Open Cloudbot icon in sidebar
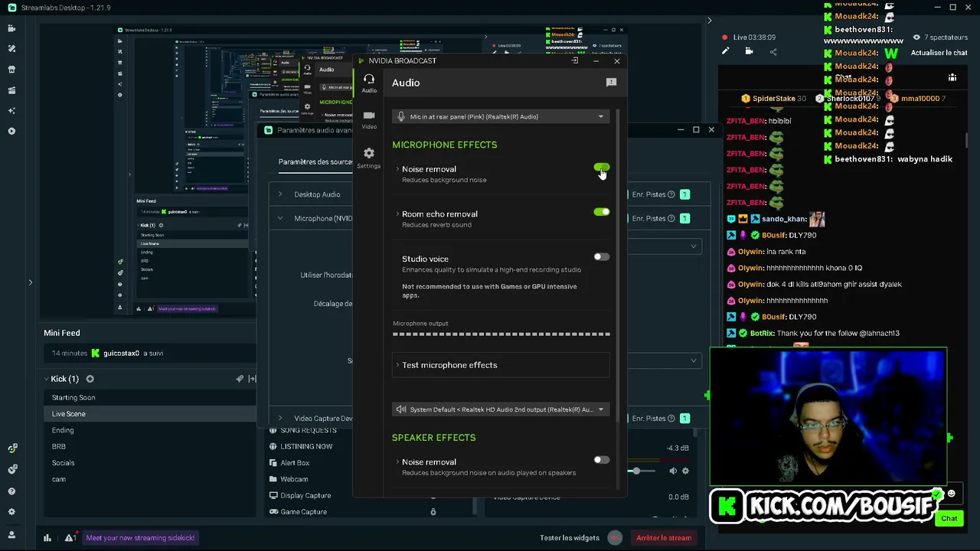The height and width of the screenshot is (551, 980). click(11, 469)
